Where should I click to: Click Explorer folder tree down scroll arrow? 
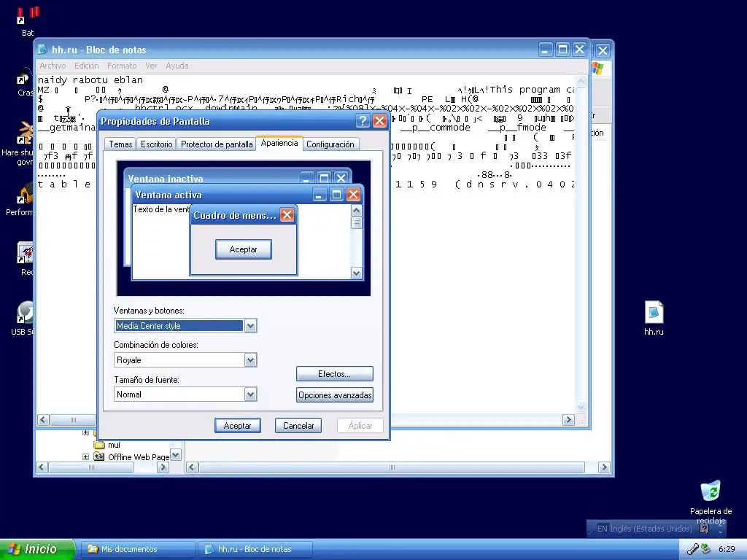[175, 455]
